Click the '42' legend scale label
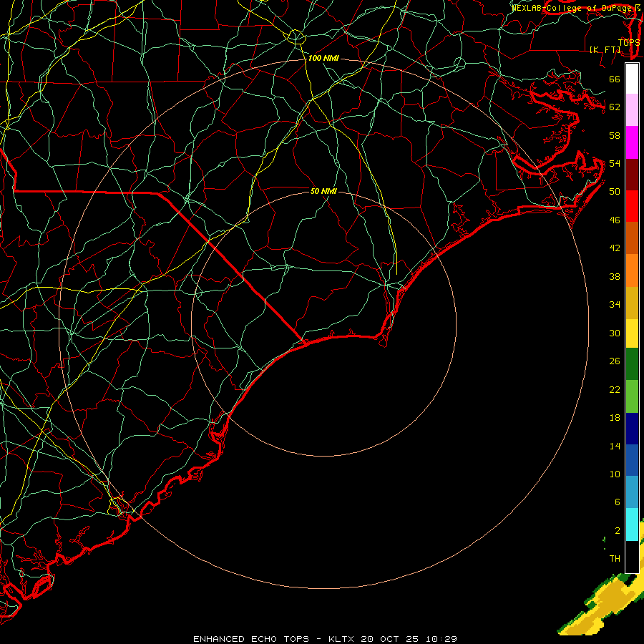Viewport: 644px width, 644px height. pyautogui.click(x=615, y=248)
